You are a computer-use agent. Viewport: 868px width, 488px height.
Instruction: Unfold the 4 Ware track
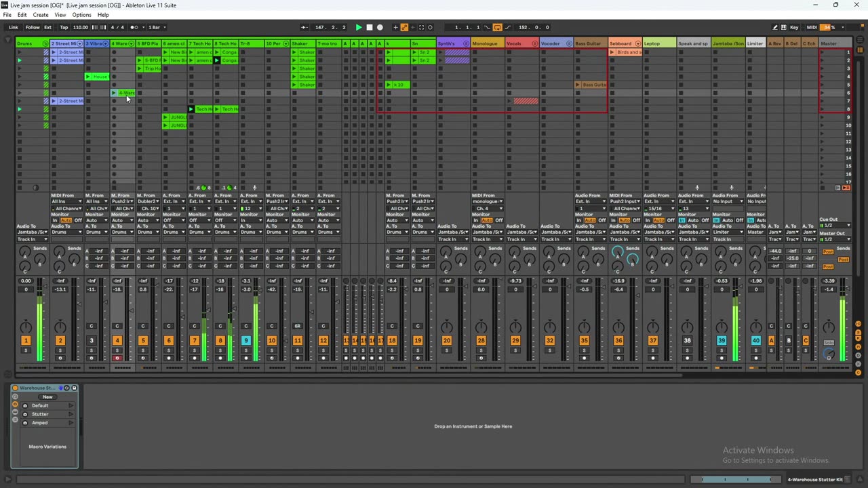click(x=132, y=43)
